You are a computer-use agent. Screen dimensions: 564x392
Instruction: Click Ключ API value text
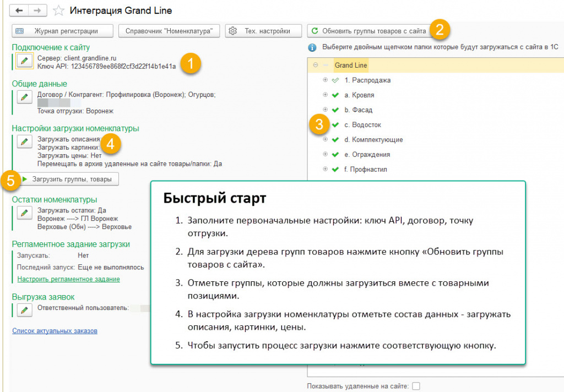(123, 67)
